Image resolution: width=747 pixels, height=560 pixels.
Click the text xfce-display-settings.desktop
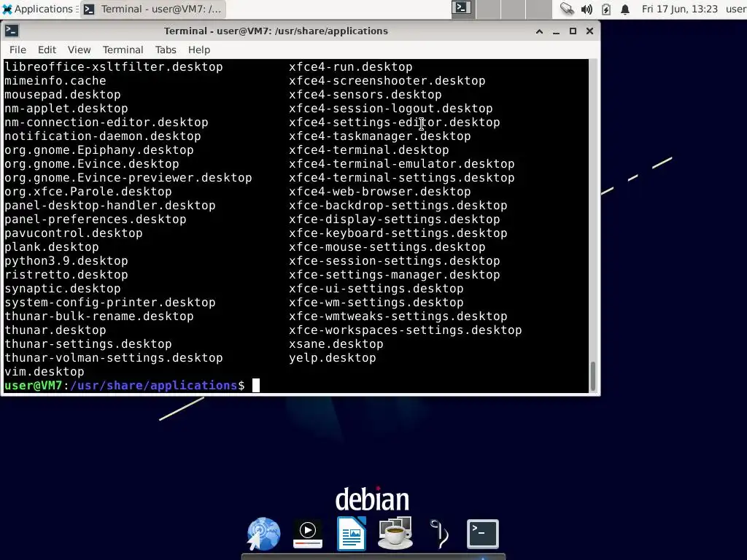coord(395,219)
